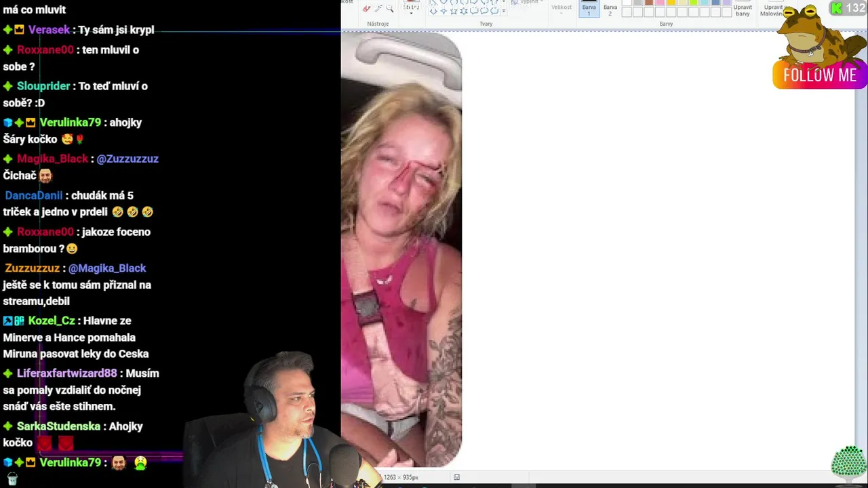
Task: Pick the rounded rectangle callout shape
Action: 474,11
